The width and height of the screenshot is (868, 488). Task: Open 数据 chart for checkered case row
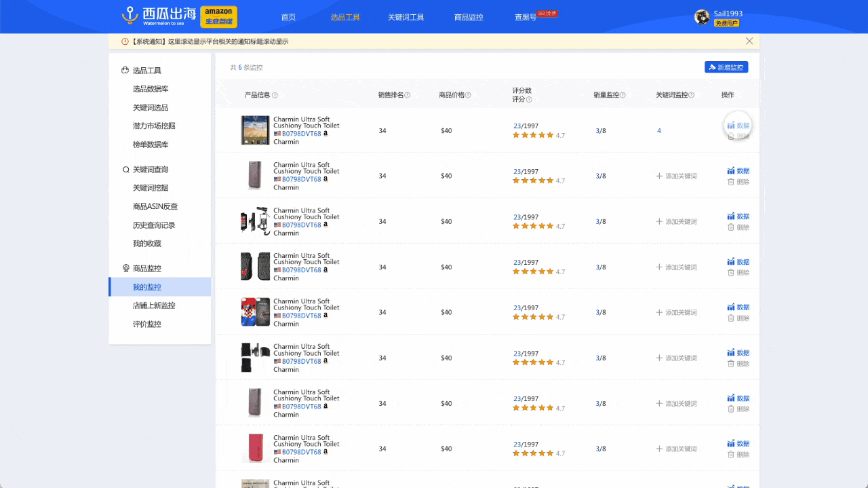(x=738, y=307)
